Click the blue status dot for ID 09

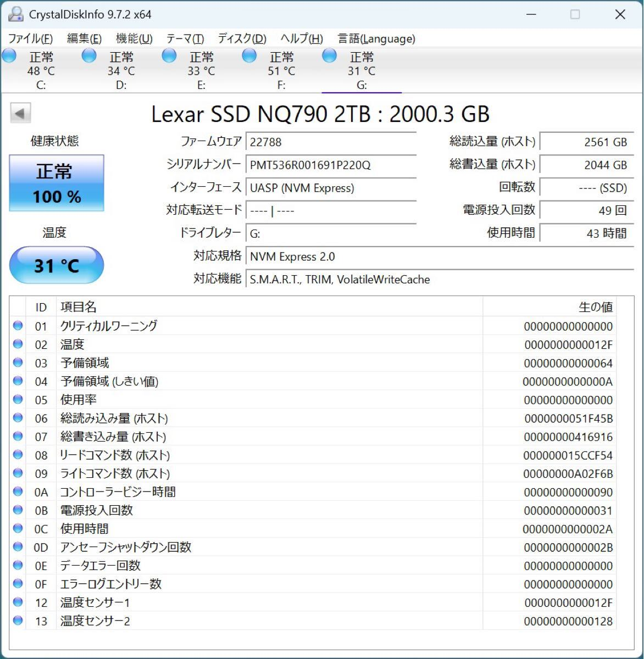pos(18,473)
